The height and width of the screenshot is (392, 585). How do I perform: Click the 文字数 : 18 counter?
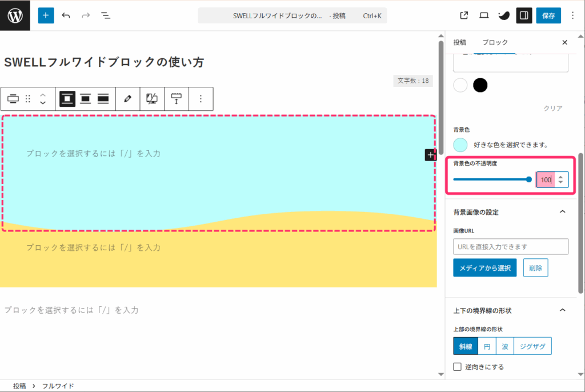coord(413,81)
